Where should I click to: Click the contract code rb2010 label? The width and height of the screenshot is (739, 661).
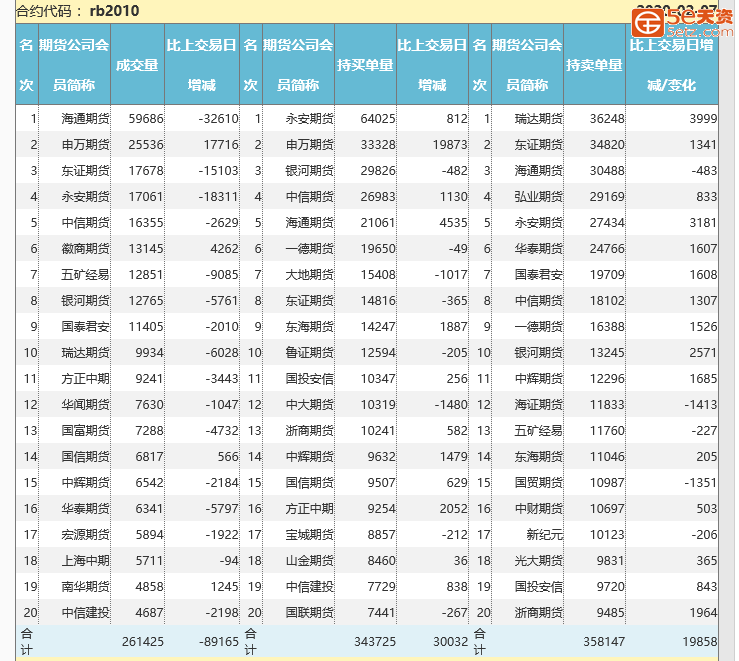[114, 11]
